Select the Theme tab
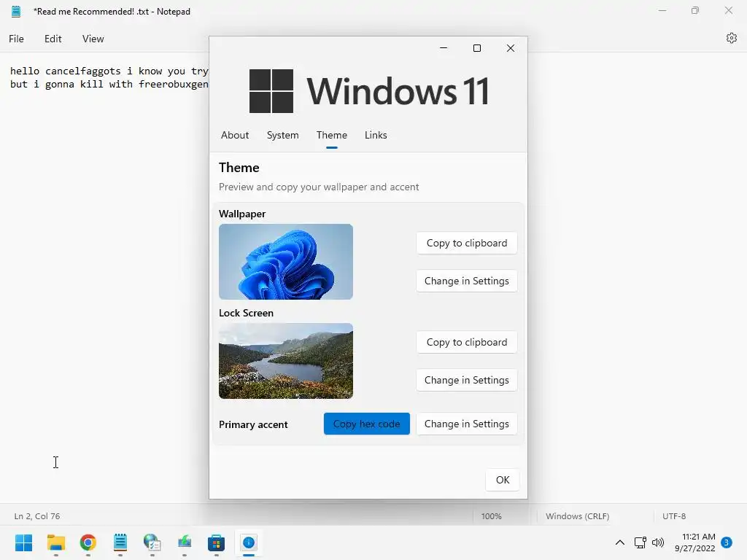Screen dimensions: 747x560 [332, 135]
